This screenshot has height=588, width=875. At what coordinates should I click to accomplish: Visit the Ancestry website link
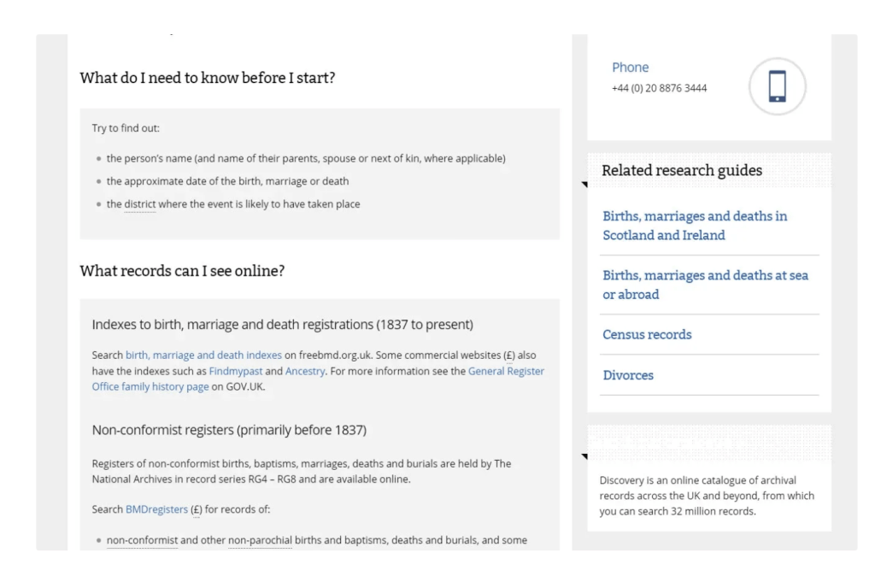click(x=304, y=371)
